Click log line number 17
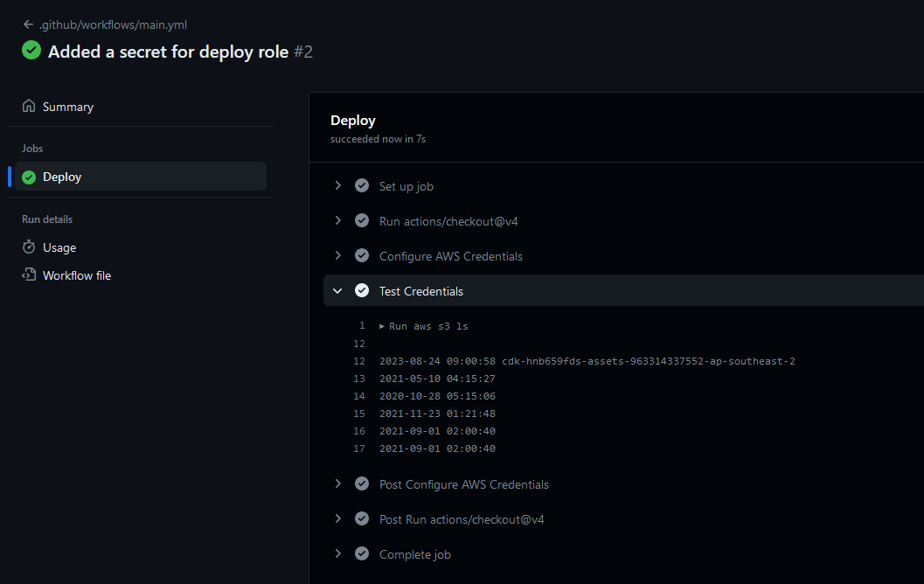This screenshot has width=924, height=584. 359,448
